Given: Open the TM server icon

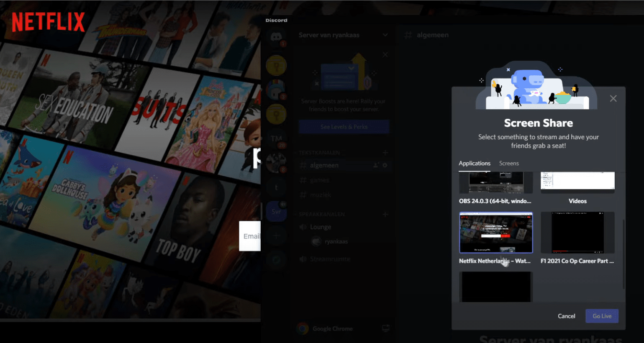Looking at the screenshot, I should [276, 138].
